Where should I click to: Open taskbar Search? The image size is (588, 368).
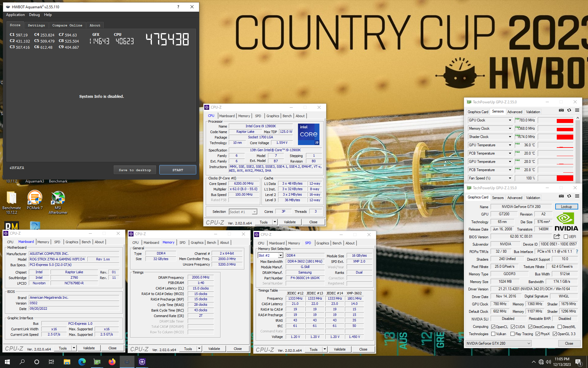pos(22,362)
